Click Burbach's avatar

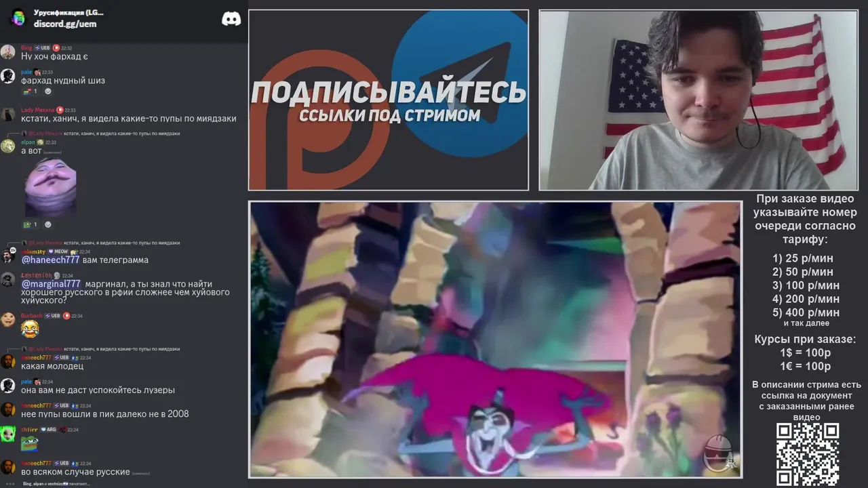click(7, 319)
